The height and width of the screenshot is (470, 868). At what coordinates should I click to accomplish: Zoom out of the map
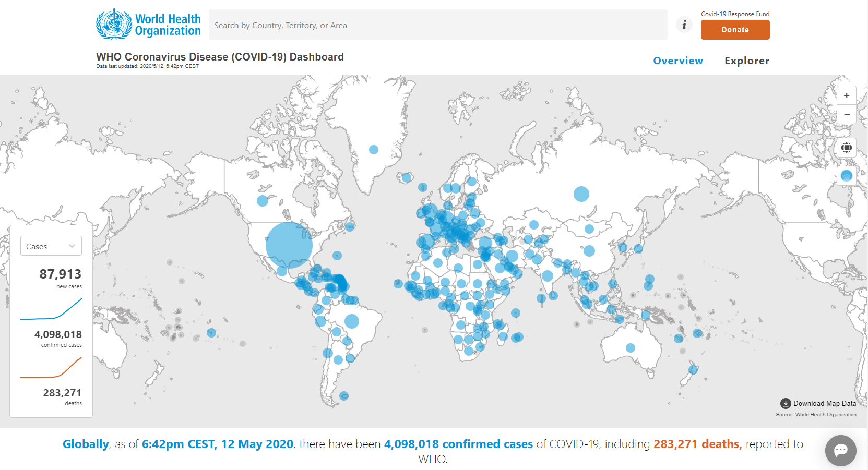846,114
